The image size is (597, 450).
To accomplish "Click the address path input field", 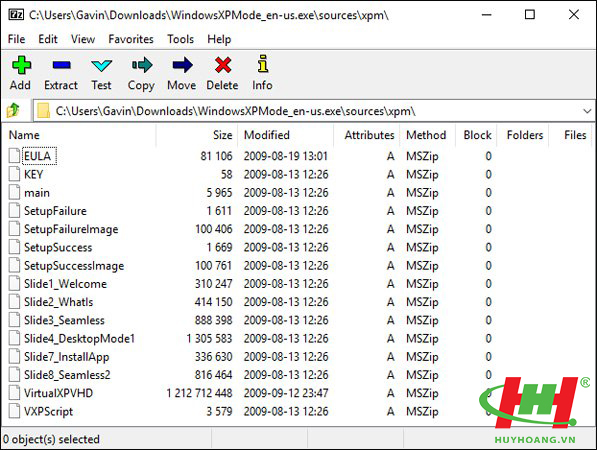I will click(313, 111).
